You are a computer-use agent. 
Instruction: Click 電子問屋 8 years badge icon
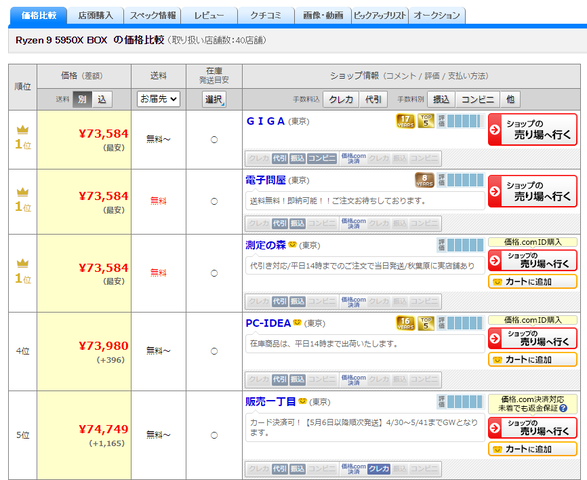click(x=425, y=180)
